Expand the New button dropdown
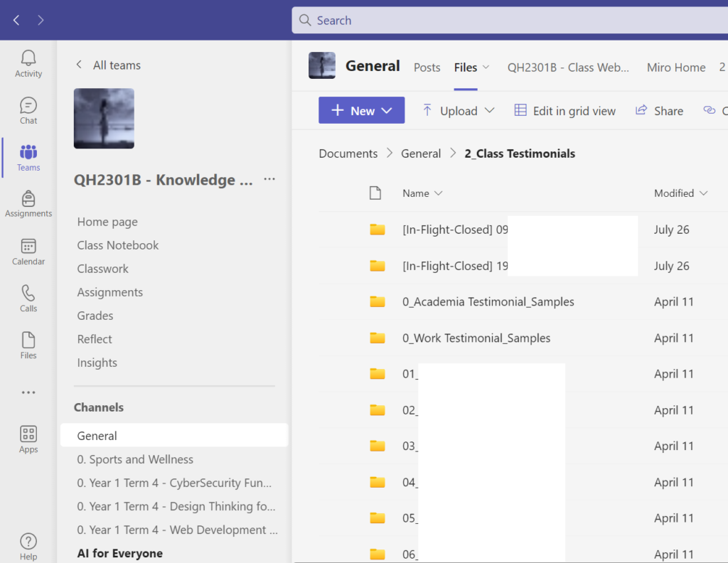This screenshot has height=563, width=728. click(x=361, y=110)
